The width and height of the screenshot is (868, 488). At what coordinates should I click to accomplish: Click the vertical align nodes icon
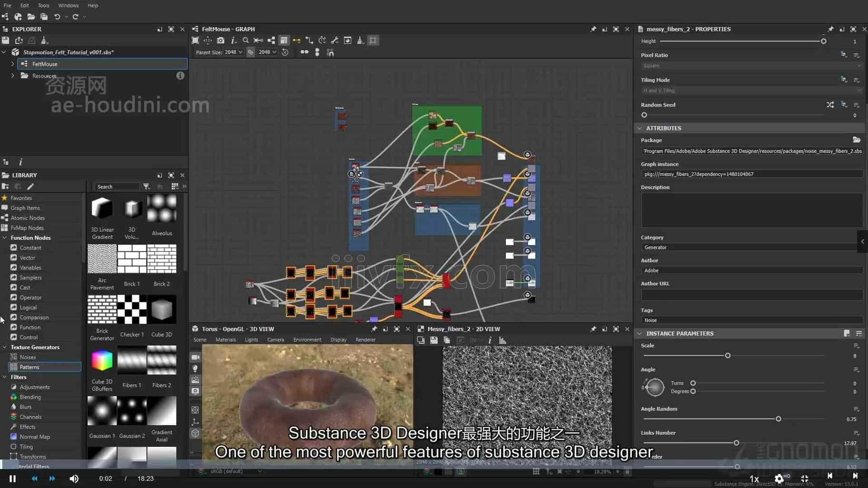pos(317,52)
